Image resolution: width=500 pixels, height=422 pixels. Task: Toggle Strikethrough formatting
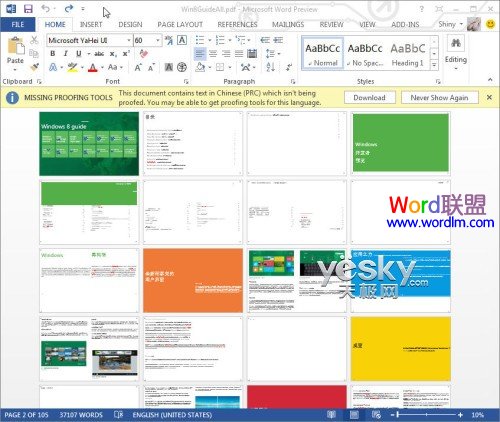pos(99,54)
